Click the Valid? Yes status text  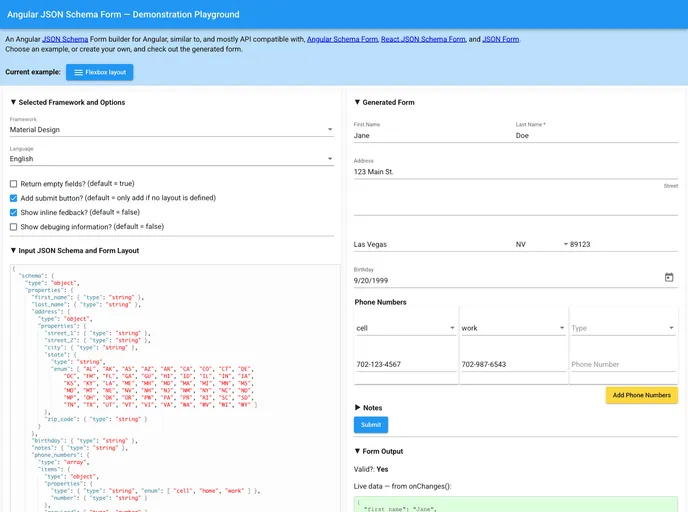pyautogui.click(x=371, y=469)
